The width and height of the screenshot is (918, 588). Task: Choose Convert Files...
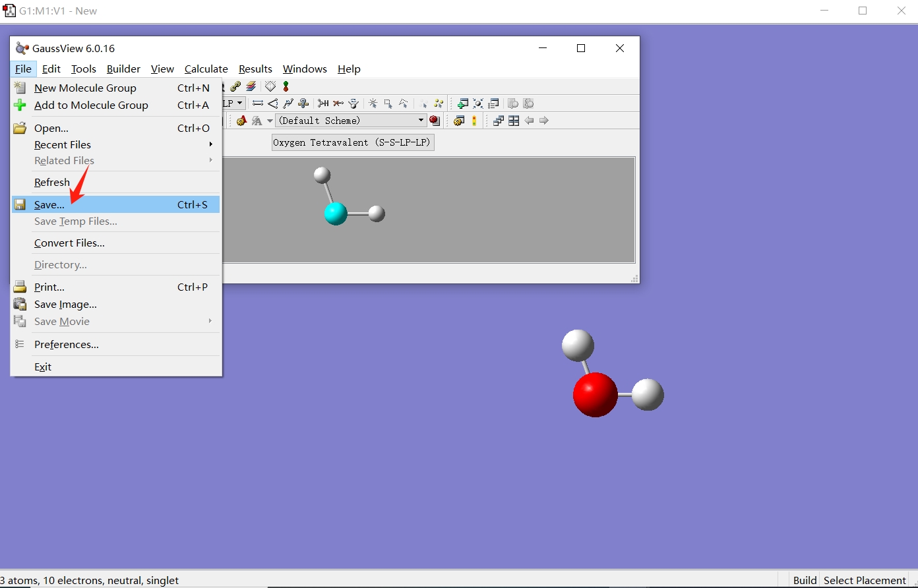tap(116, 243)
